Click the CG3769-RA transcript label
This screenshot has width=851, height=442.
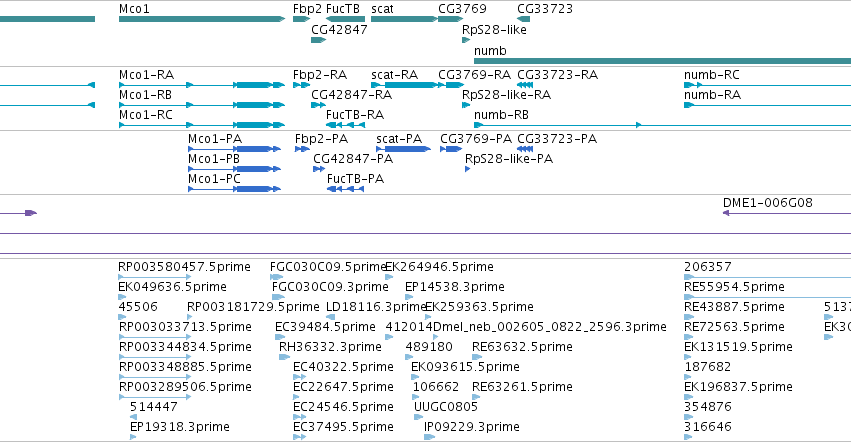pos(475,74)
